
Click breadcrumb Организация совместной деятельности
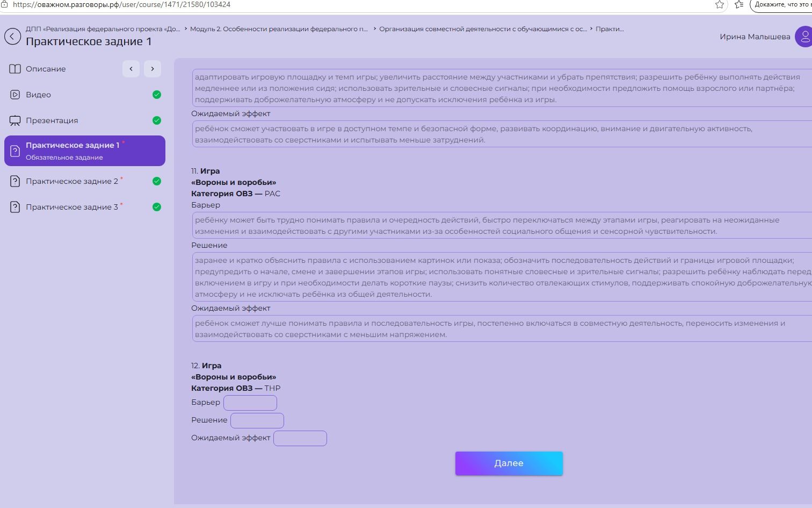coord(483,29)
